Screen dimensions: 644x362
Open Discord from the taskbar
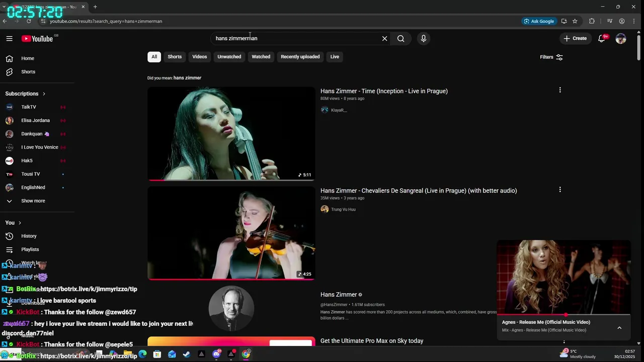coord(216,354)
